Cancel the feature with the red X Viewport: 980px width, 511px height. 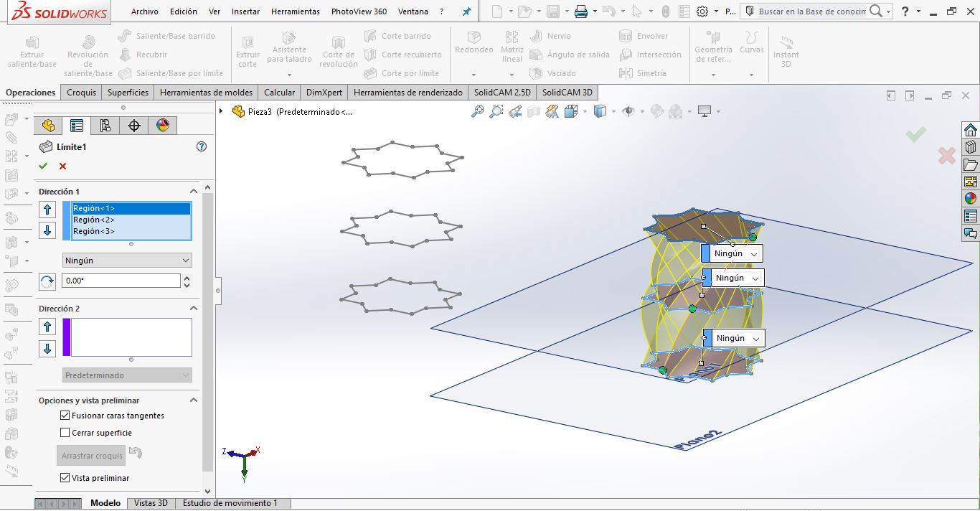click(x=62, y=166)
